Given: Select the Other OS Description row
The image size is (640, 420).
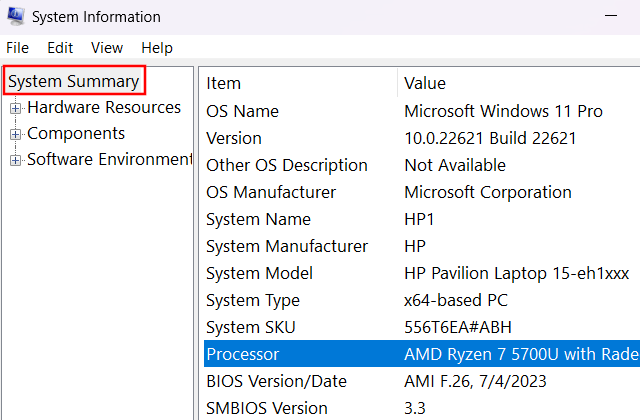Looking at the screenshot, I should click(422, 165).
